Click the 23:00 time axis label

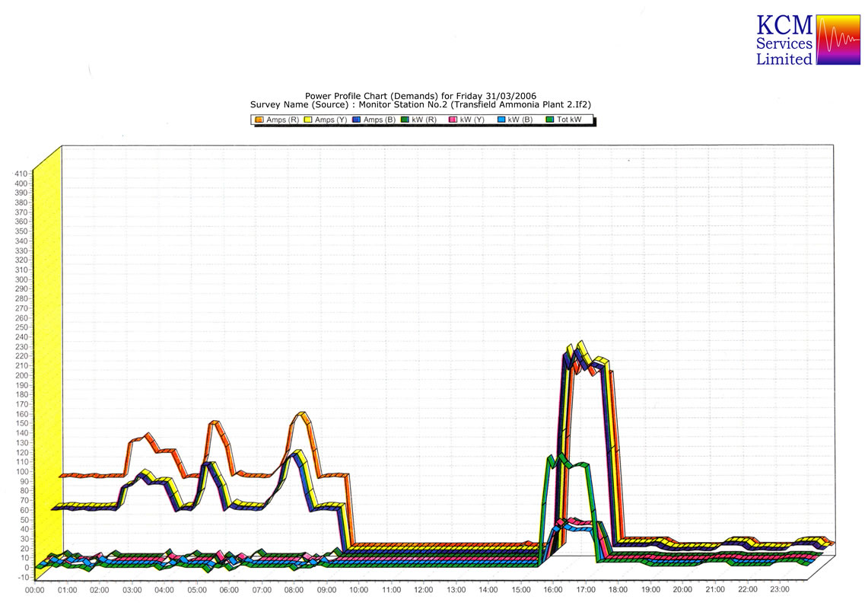pyautogui.click(x=780, y=591)
